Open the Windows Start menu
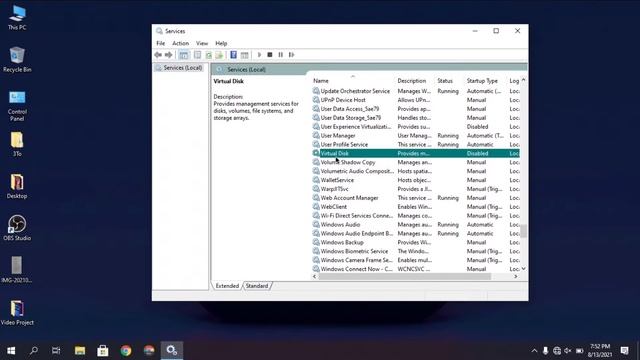The height and width of the screenshot is (360, 640). click(x=11, y=350)
